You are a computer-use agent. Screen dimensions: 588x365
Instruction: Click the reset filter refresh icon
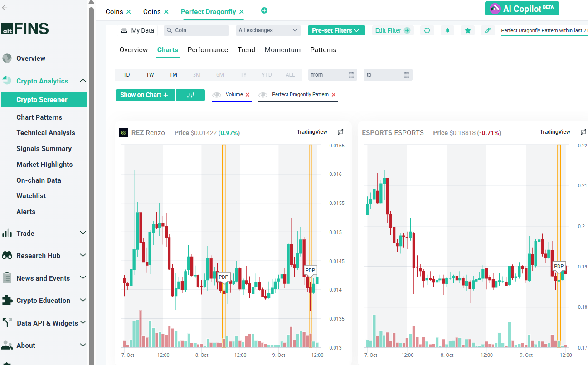(427, 30)
